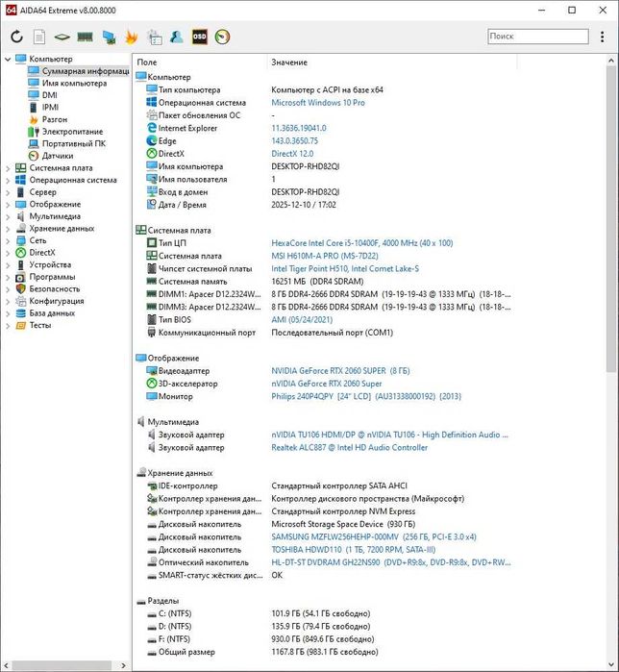
Task: Expand the Хранение данных tree node
Action: [x=8, y=229]
